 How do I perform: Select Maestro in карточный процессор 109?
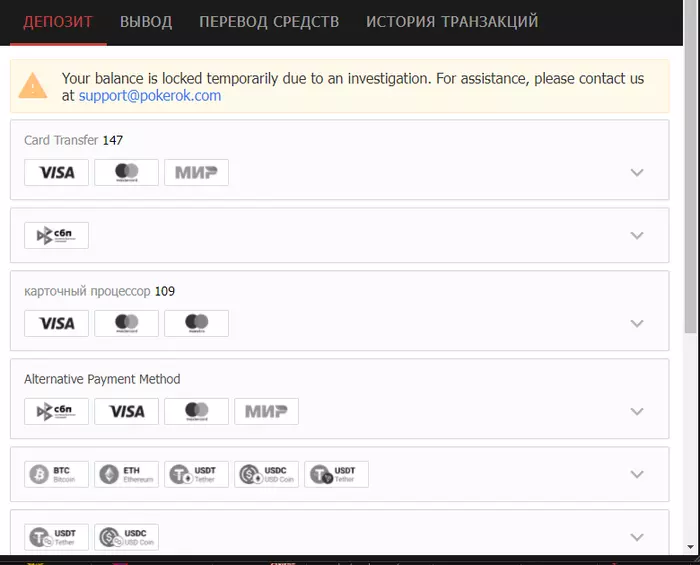pyautogui.click(x=196, y=323)
